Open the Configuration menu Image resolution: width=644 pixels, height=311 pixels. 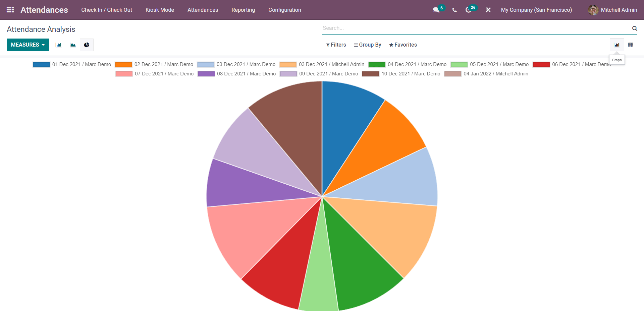[285, 10]
